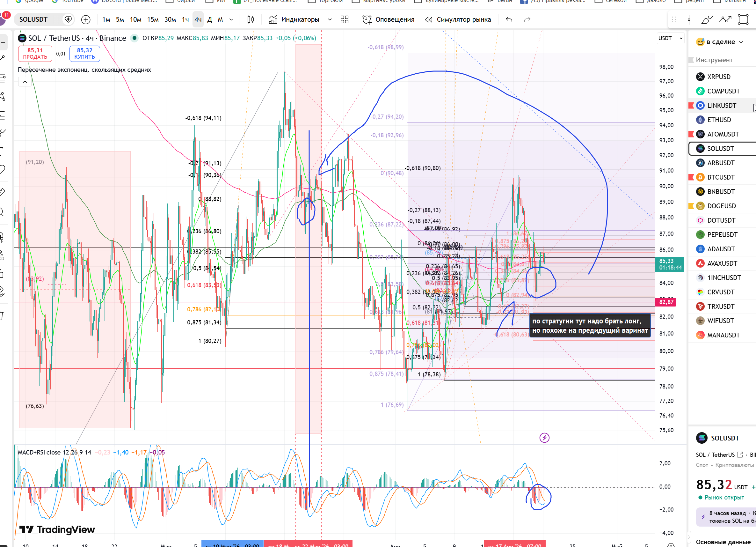Click the ПРОДАТЬ sell button
Image resolution: width=756 pixels, height=547 pixels.
pyautogui.click(x=35, y=53)
